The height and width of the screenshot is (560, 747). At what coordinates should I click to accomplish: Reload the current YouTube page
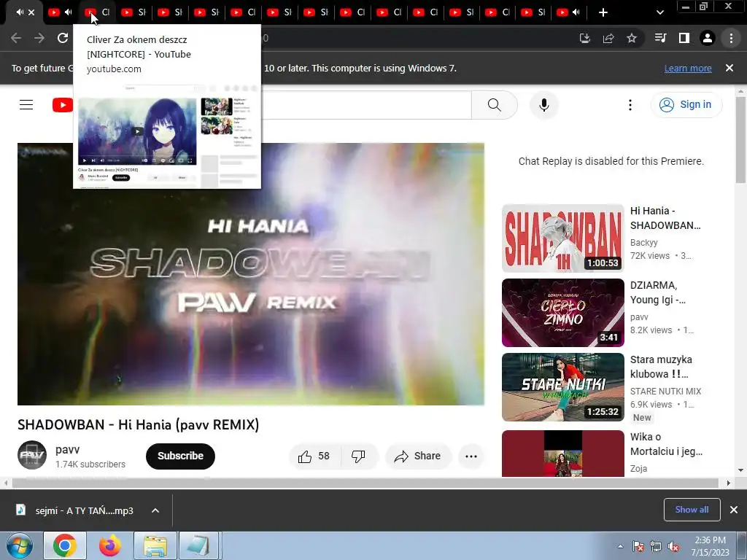coord(63,38)
